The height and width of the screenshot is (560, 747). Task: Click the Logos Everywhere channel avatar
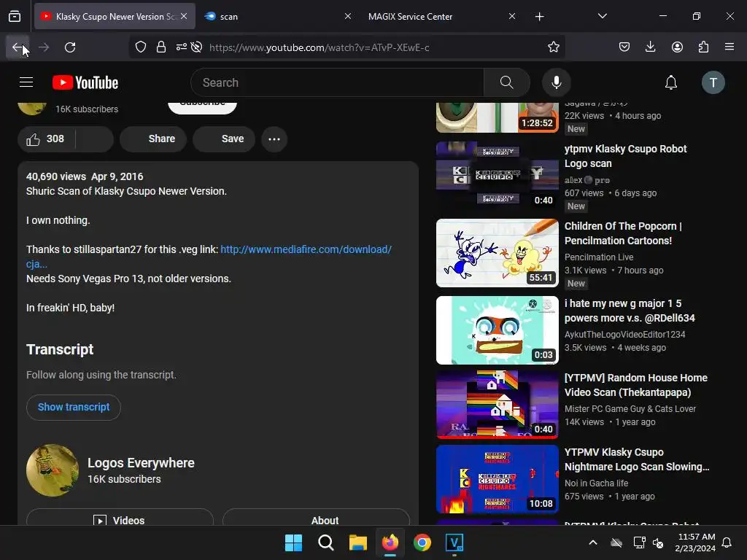[53, 470]
